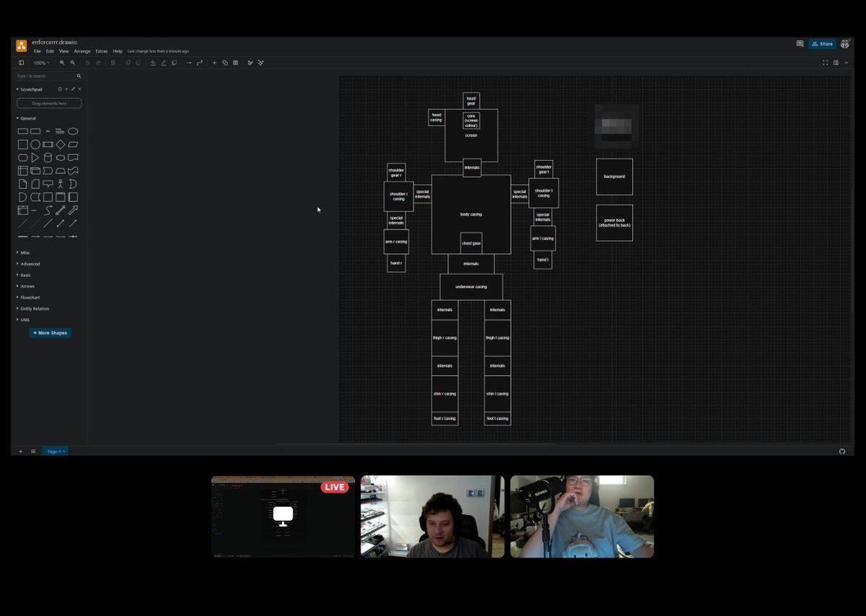Image resolution: width=866 pixels, height=616 pixels.
Task: Click the Scratchpad help icon
Action: click(60, 89)
